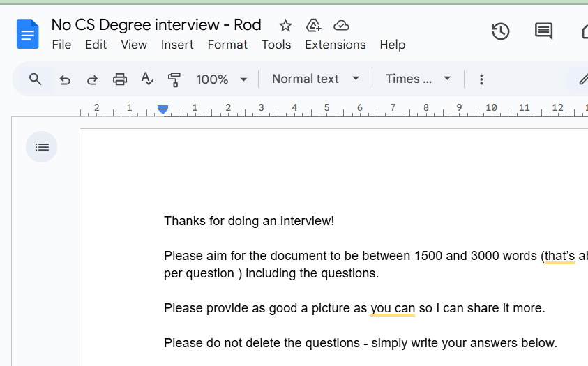The height and width of the screenshot is (366, 588).
Task: Open the Extensions menu
Action: pyautogui.click(x=335, y=45)
